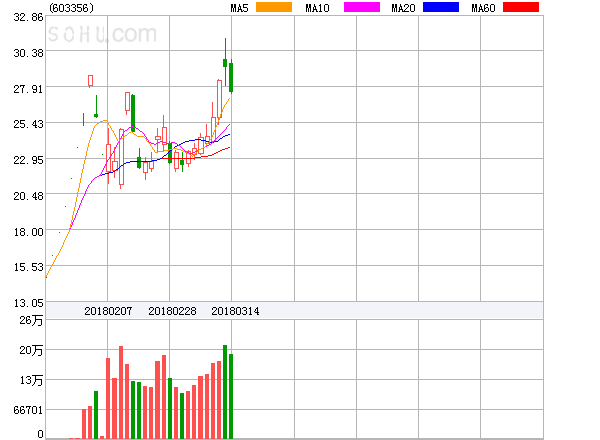Click the 32.86 price axis value
This screenshot has height=440, width=600.
coord(28,17)
